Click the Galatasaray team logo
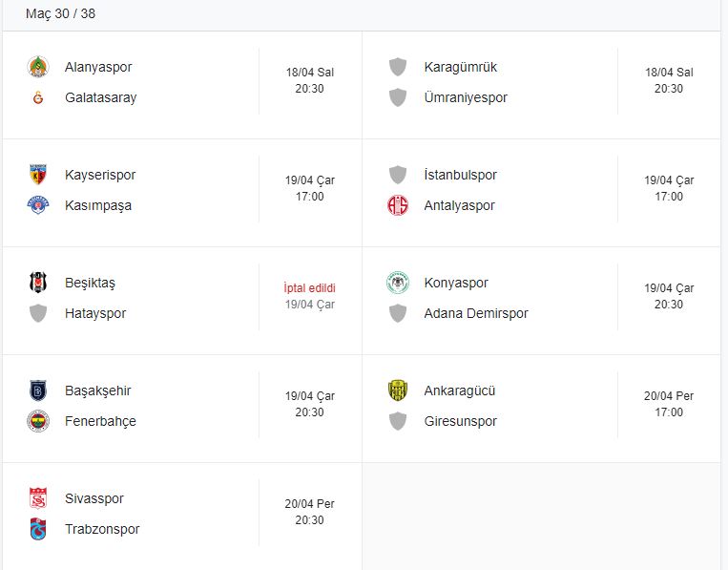Image resolution: width=728 pixels, height=570 pixels. tap(38, 97)
